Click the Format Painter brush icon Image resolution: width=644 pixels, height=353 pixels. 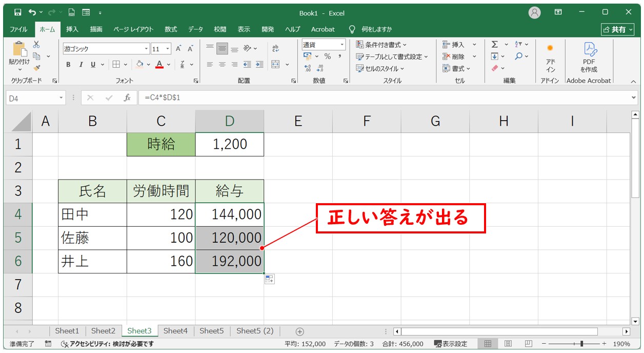click(37, 67)
